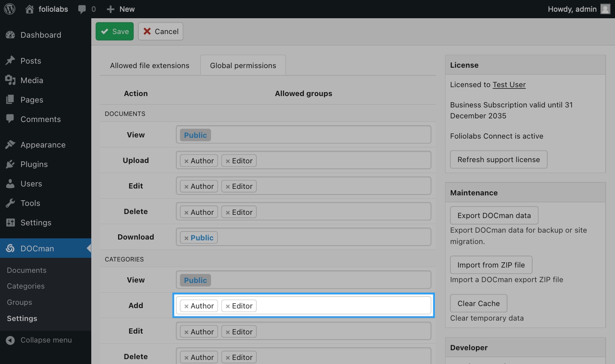
Task: Click Refresh support license button
Action: 499,159
